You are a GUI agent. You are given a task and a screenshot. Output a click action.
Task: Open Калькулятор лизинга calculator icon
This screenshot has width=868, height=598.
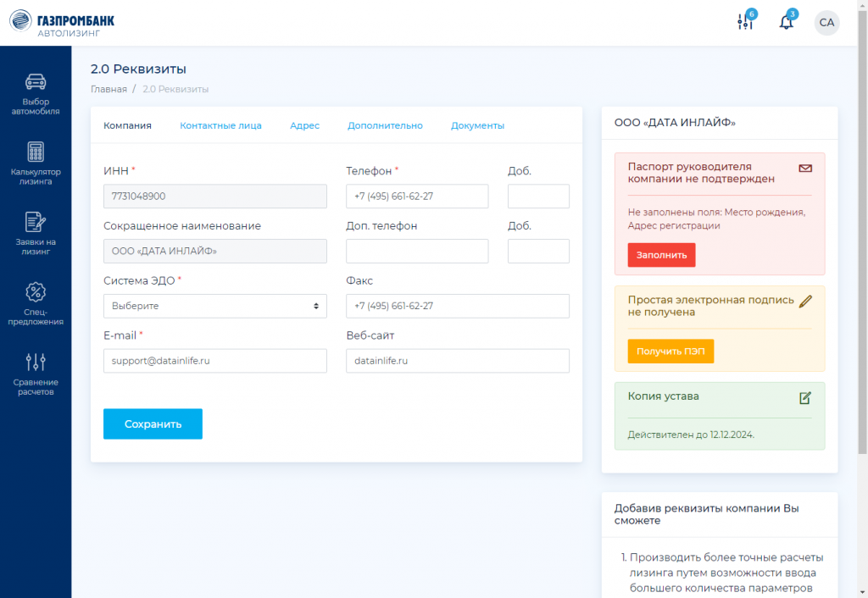36,152
